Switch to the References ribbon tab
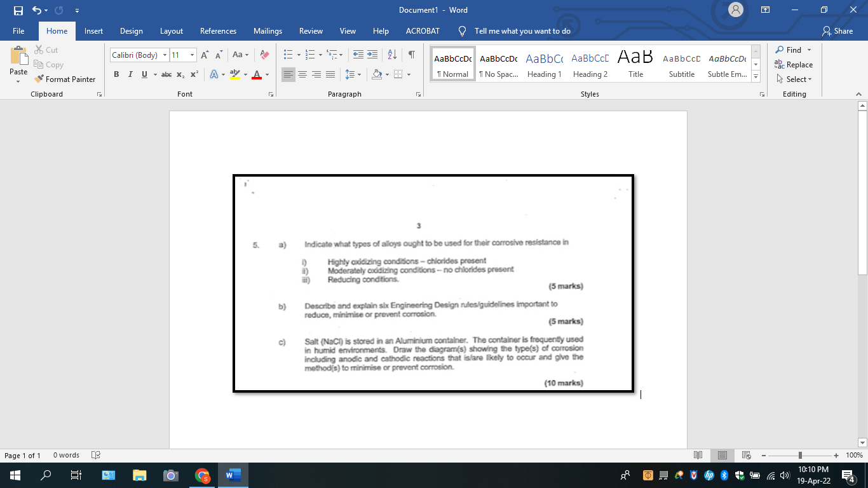This screenshot has height=488, width=868. tap(218, 30)
